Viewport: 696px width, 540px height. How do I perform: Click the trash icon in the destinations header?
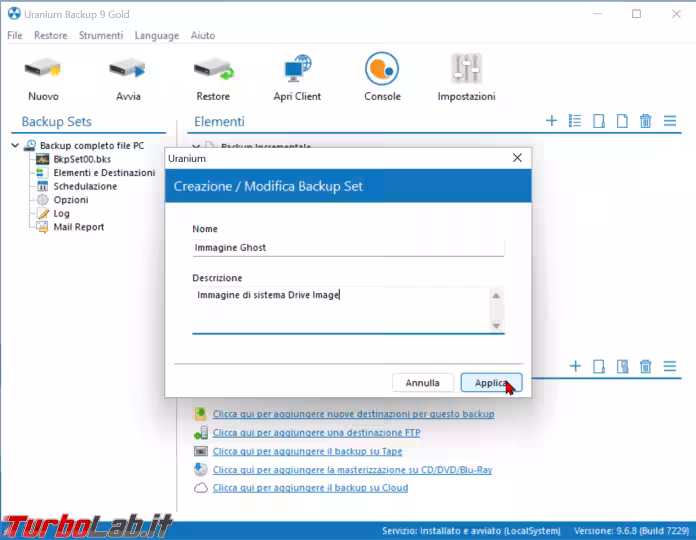[645, 367]
